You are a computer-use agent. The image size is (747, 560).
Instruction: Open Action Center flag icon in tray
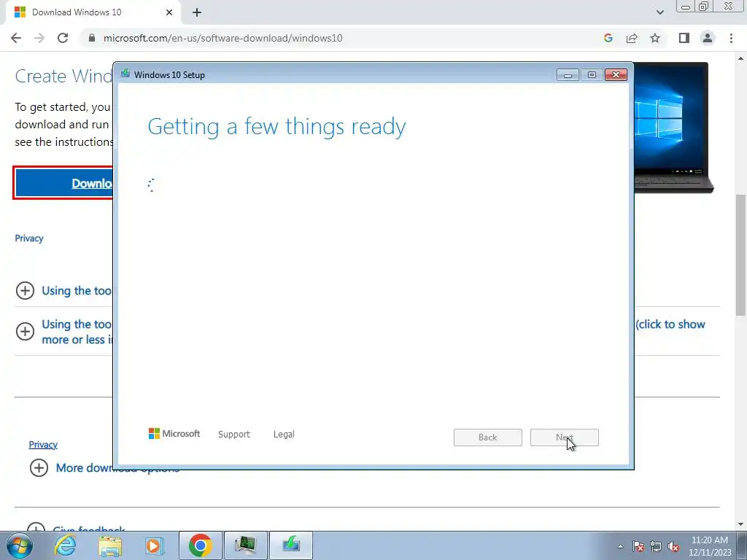[x=638, y=546]
